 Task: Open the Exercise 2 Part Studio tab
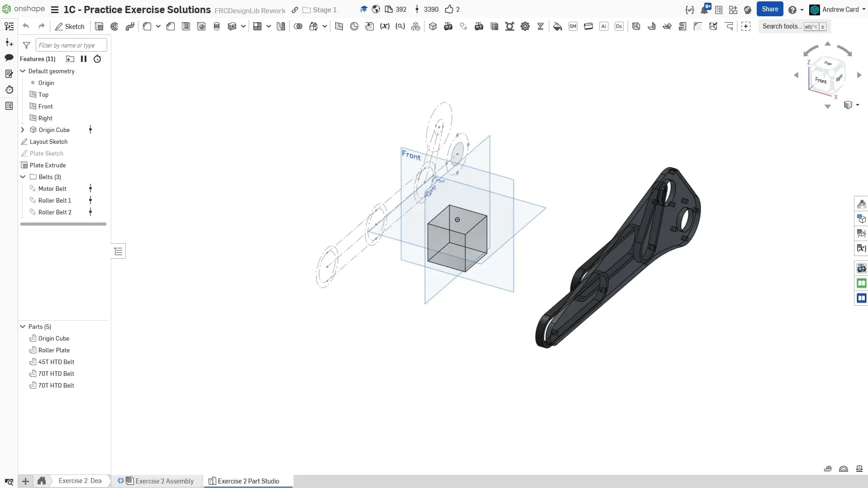pyautogui.click(x=248, y=481)
